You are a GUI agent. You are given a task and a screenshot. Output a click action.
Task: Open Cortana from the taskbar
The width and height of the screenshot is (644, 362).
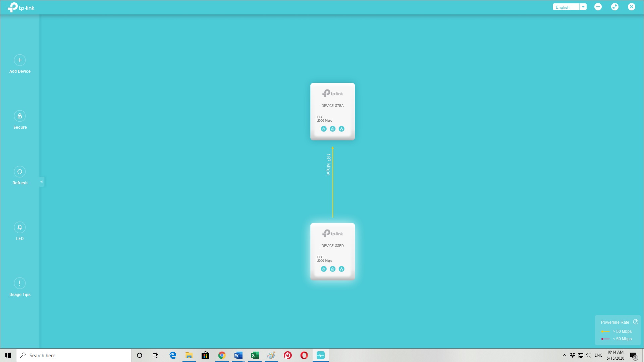click(140, 355)
